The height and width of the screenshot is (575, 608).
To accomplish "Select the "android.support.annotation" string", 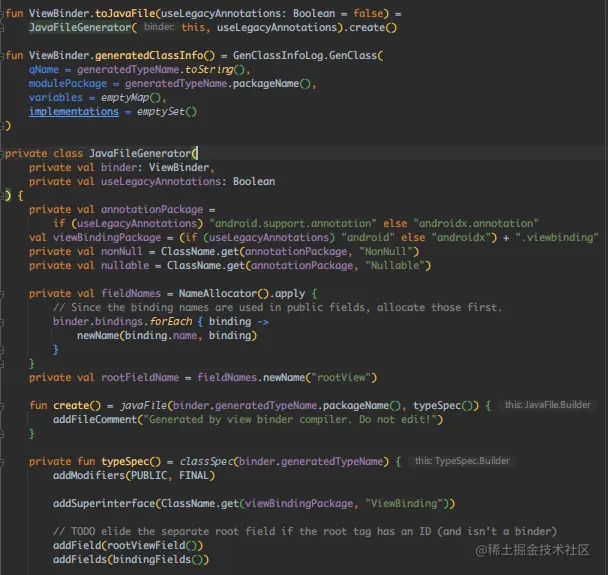I will click(x=292, y=223).
